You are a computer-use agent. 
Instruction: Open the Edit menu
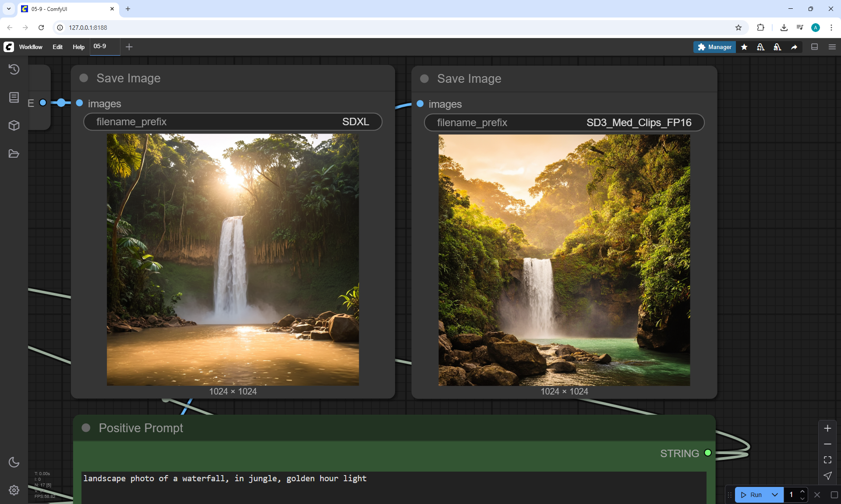point(57,47)
